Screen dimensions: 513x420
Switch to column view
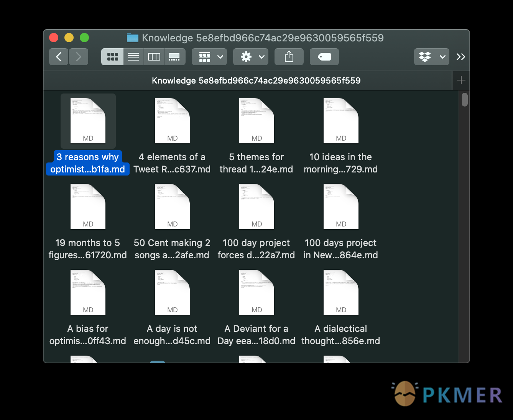[154, 57]
